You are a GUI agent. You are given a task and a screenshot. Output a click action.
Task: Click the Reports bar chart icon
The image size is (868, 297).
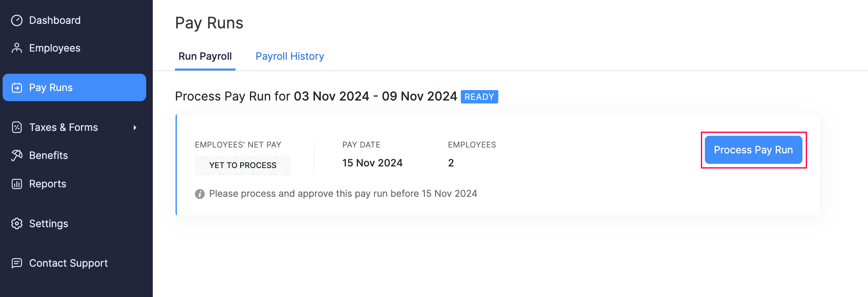point(17,184)
